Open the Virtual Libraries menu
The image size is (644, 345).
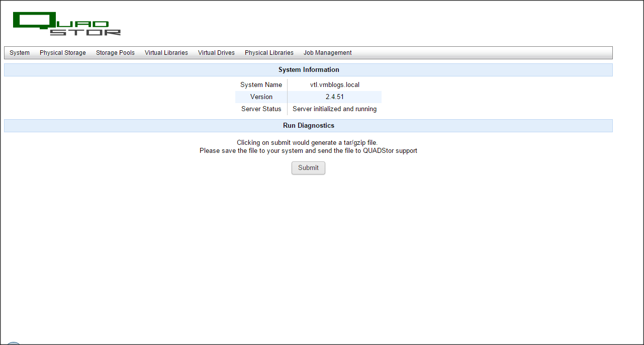coord(166,53)
